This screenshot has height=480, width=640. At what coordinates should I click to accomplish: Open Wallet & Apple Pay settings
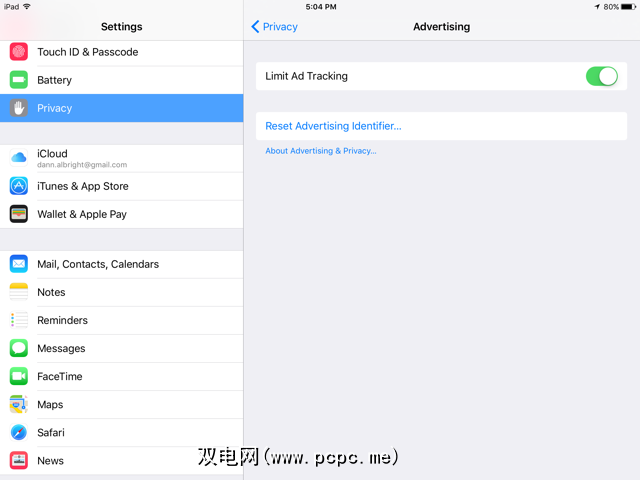122,214
